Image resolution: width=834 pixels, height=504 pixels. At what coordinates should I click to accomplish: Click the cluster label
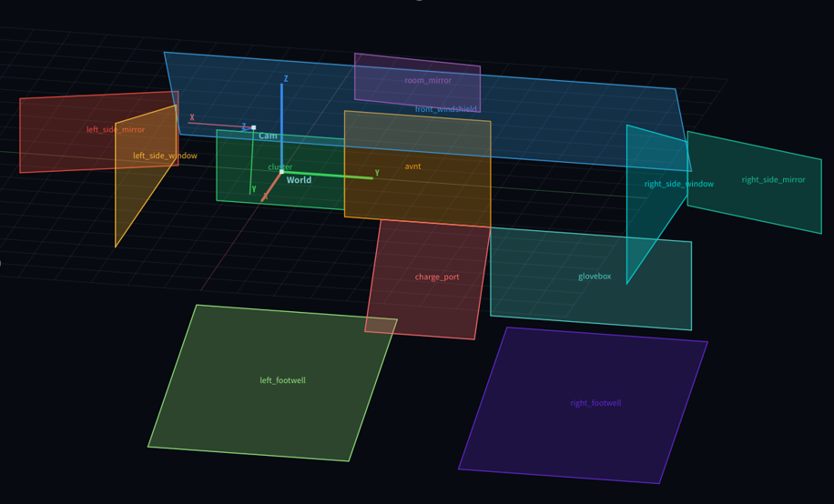point(280,166)
